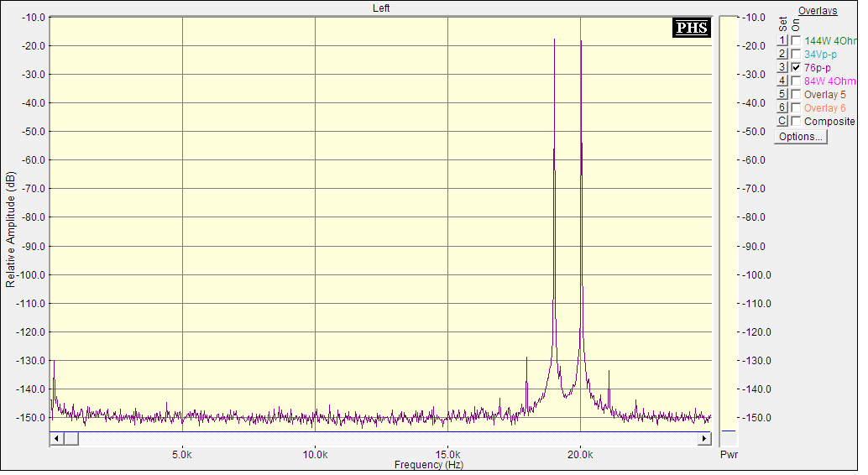Viewport: 868px width, 475px height.
Task: Click the Overlay 5 label
Action: pyautogui.click(x=825, y=95)
